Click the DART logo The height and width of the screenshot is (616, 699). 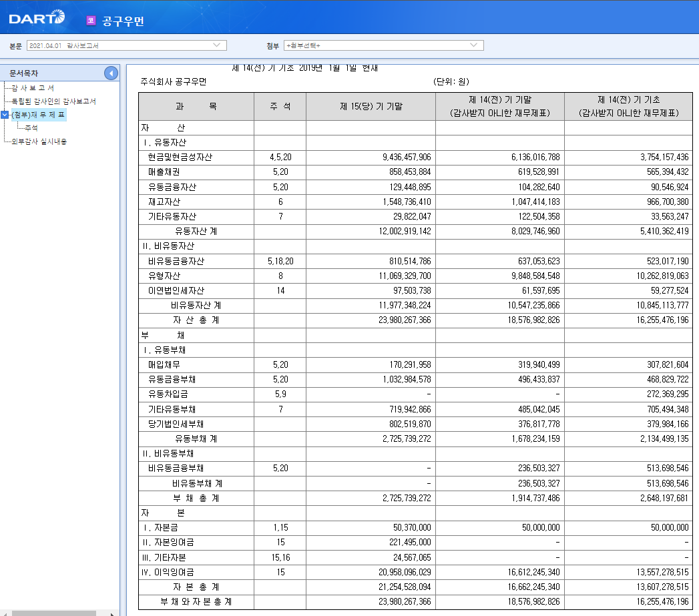click(37, 18)
